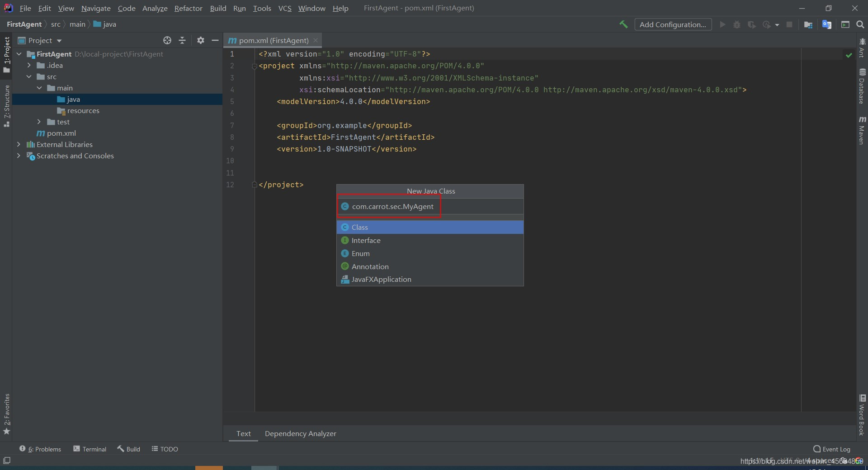This screenshot has width=868, height=470.
Task: Open the Tools menu
Action: tap(262, 8)
